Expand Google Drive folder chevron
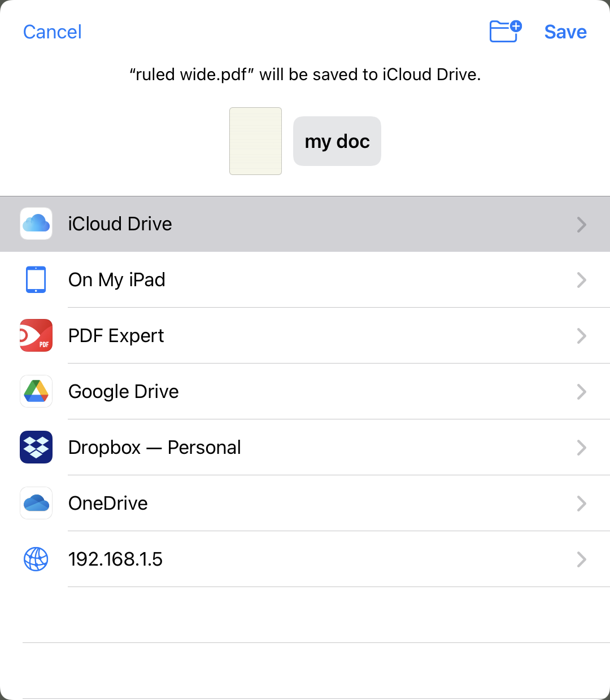Screen dimensions: 610x700 click(581, 392)
